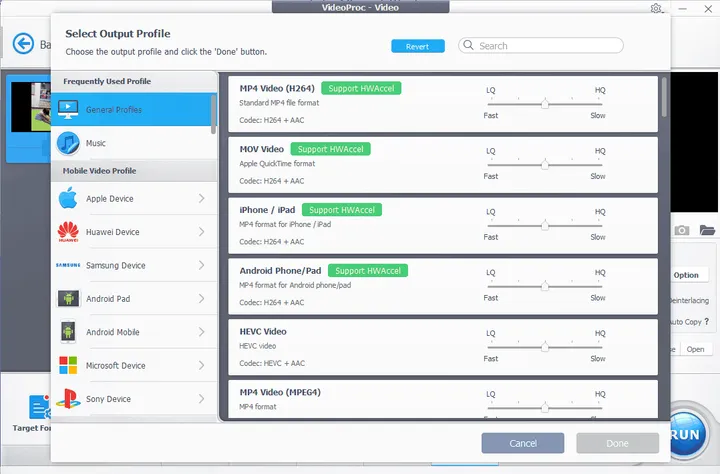Viewport: 720px width, 474px height.
Task: Click the Auto Copy help question mark
Action: coord(706,322)
